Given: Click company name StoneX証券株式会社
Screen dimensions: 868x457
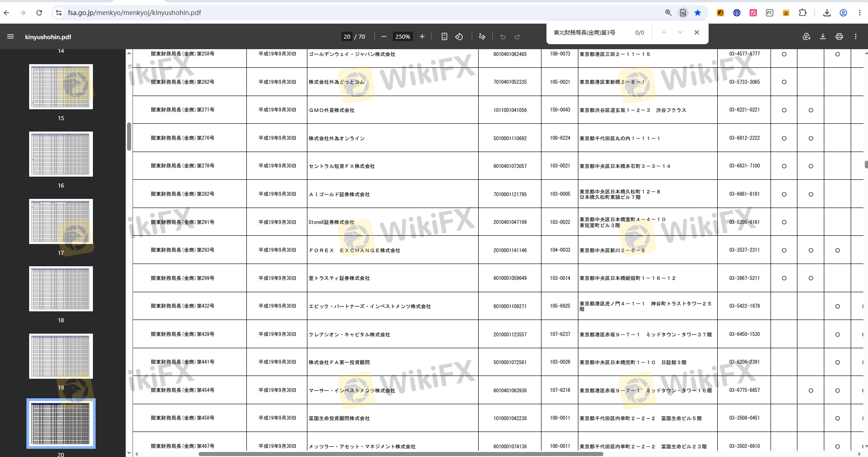Looking at the screenshot, I should tap(332, 222).
